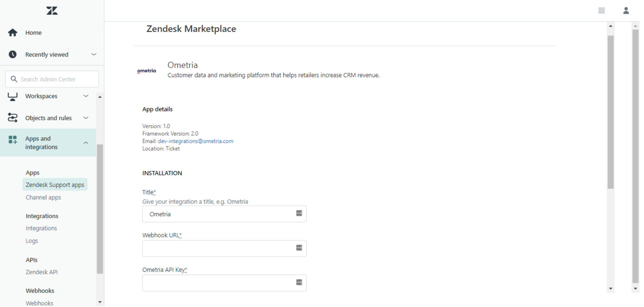
Task: Expand the Recently viewed chevron
Action: 94,55
